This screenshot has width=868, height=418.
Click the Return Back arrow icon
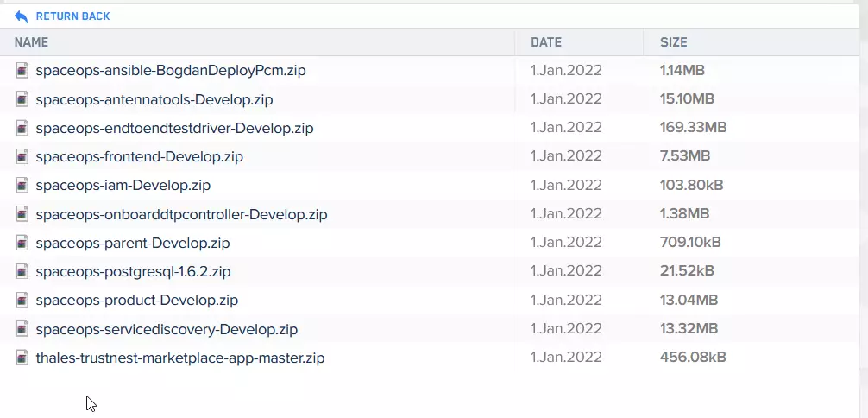click(22, 16)
